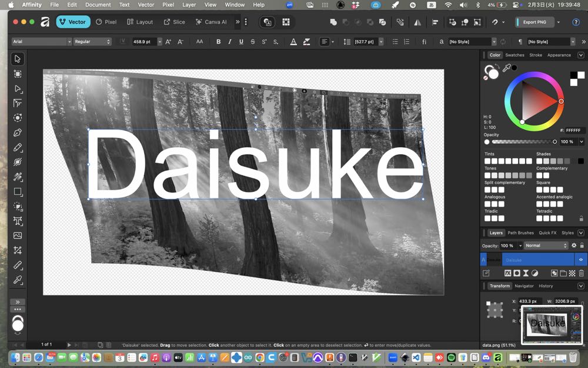Image resolution: width=588 pixels, height=368 pixels.
Task: Toggle Bold formatting
Action: (x=218, y=42)
